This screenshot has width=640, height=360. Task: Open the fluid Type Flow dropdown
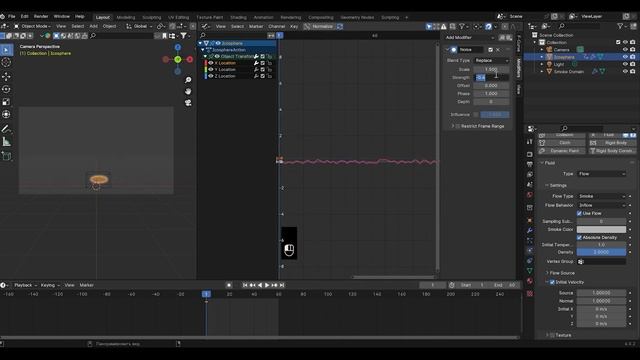pyautogui.click(x=602, y=174)
